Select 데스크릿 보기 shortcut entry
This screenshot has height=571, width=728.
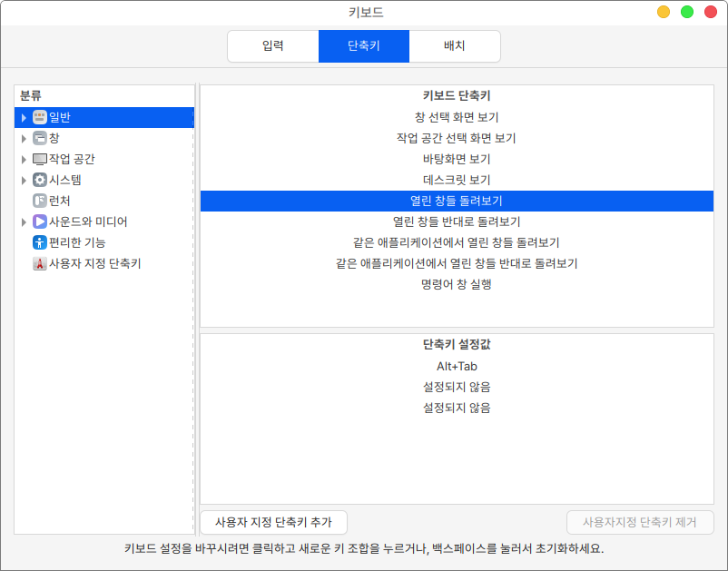click(457, 180)
